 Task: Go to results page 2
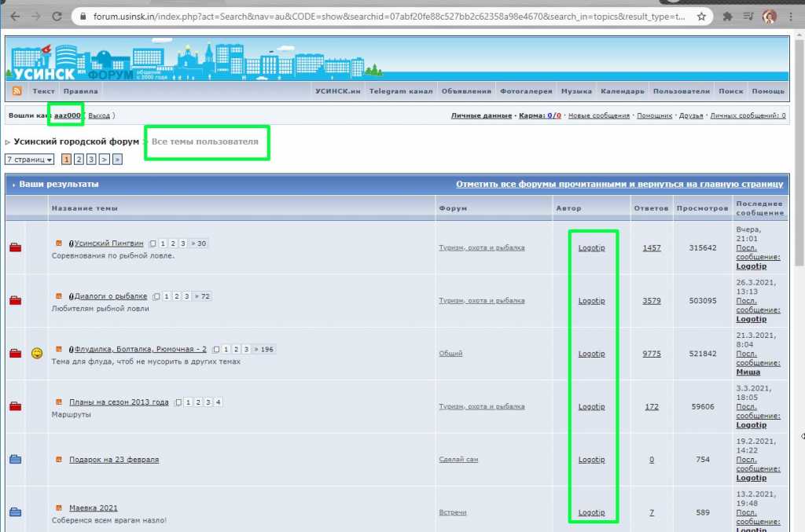[79, 160]
